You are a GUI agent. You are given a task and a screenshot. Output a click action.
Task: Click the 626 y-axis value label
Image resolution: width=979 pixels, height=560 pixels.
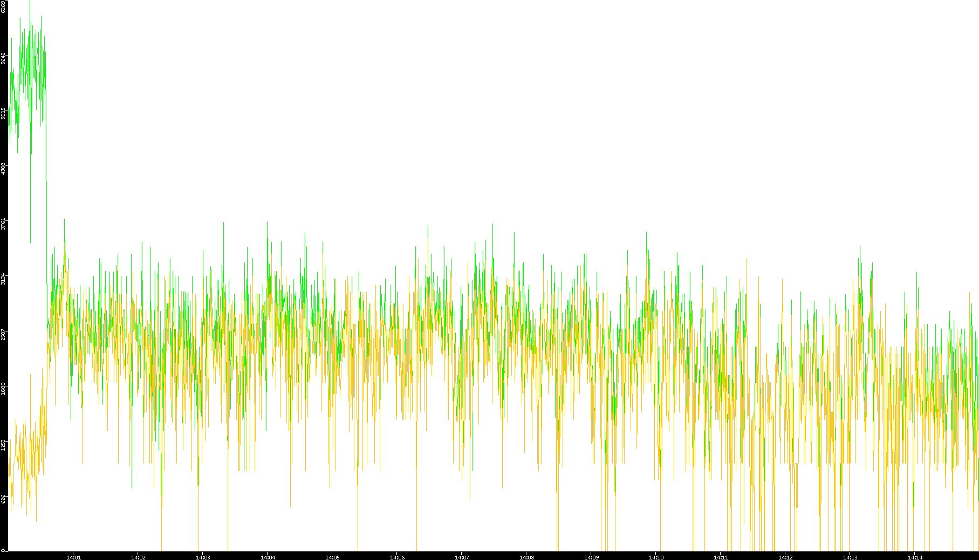3,499
